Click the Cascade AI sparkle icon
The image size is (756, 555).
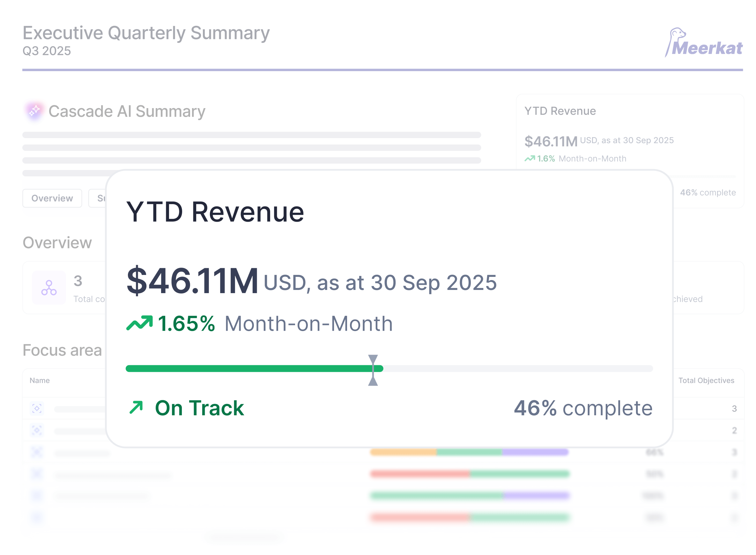(34, 111)
